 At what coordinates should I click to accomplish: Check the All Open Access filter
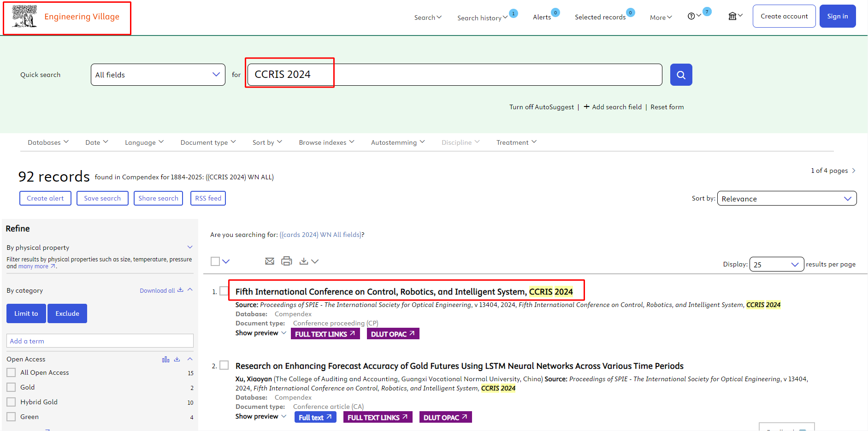11,372
